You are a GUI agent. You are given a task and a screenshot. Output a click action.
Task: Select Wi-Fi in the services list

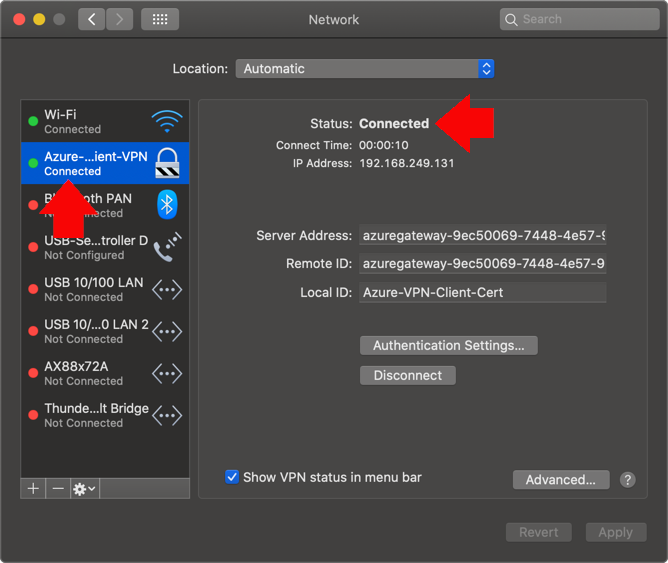click(x=105, y=121)
